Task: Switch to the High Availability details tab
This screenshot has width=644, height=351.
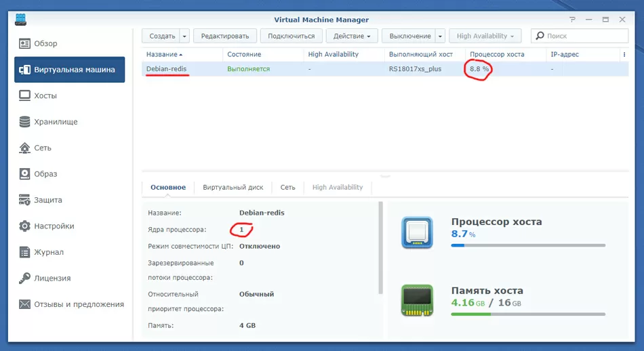Action: (338, 187)
